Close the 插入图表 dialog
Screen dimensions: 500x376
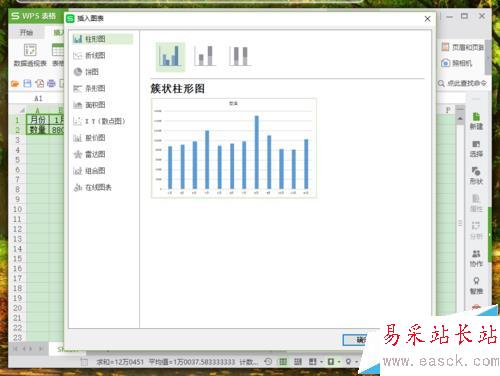click(428, 19)
